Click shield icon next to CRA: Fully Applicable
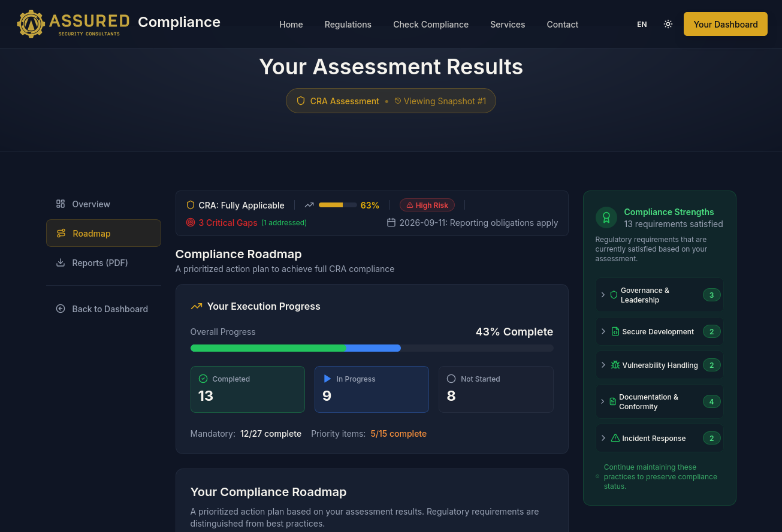Image resolution: width=782 pixels, height=532 pixels. (191, 205)
